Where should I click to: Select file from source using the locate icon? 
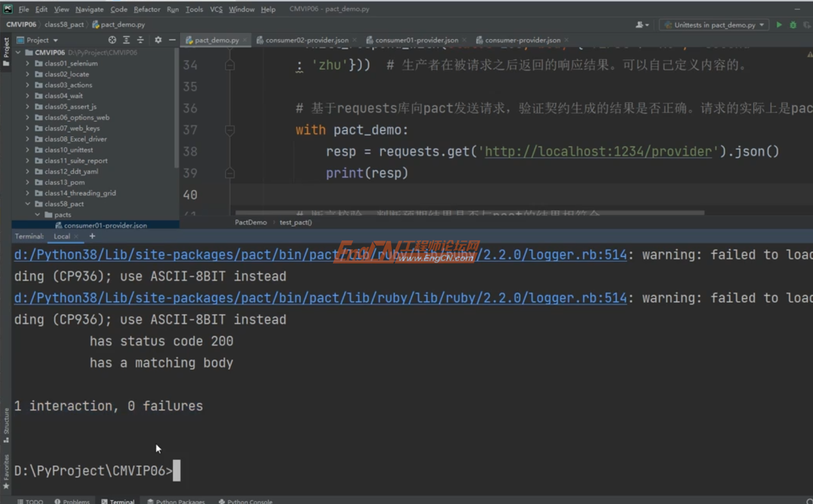112,40
